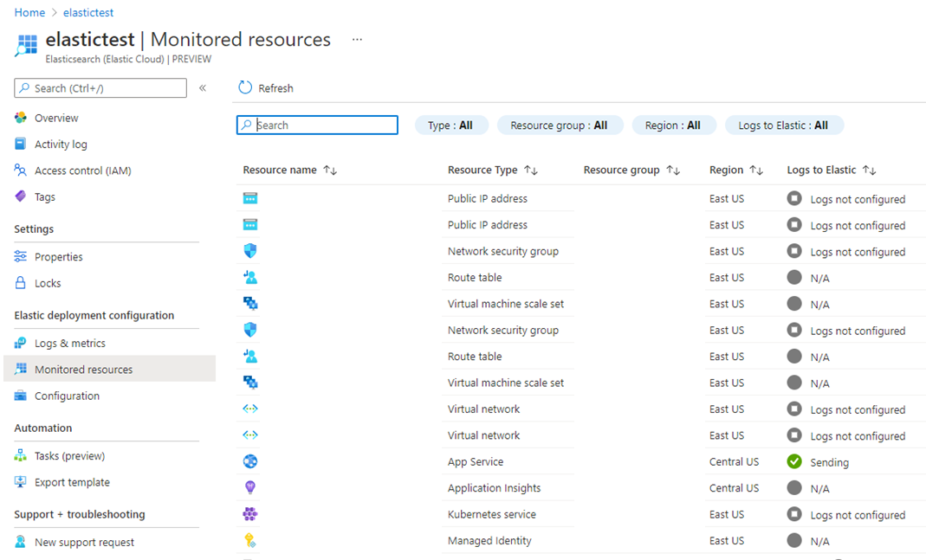Screen dimensions: 926x560
Task: Click the first Public IP address row icon
Action: (x=250, y=198)
